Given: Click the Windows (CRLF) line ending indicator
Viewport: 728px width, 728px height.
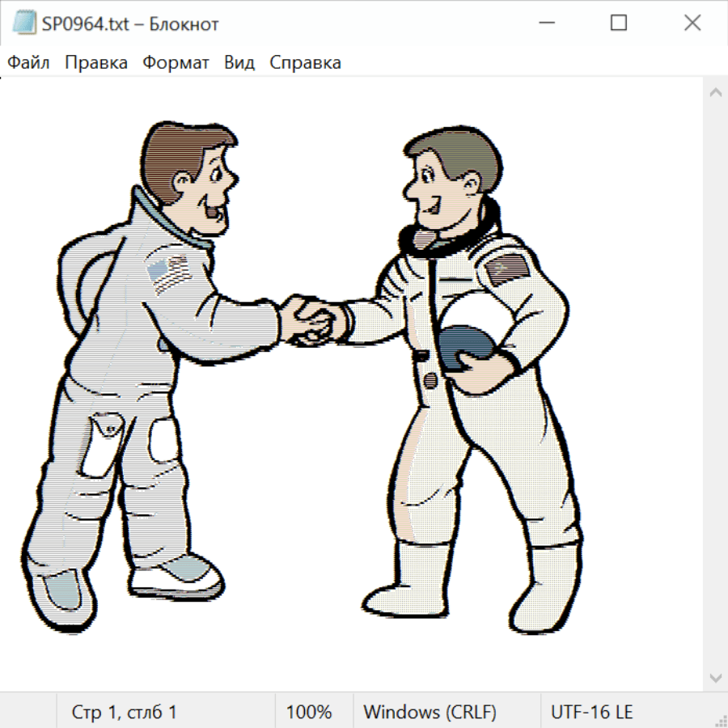Looking at the screenshot, I should click(430, 713).
